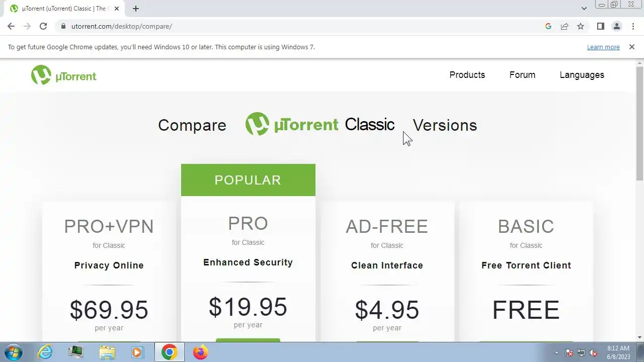Select the µTorrent Classic browser tab
The image size is (644, 362).
coord(64,9)
